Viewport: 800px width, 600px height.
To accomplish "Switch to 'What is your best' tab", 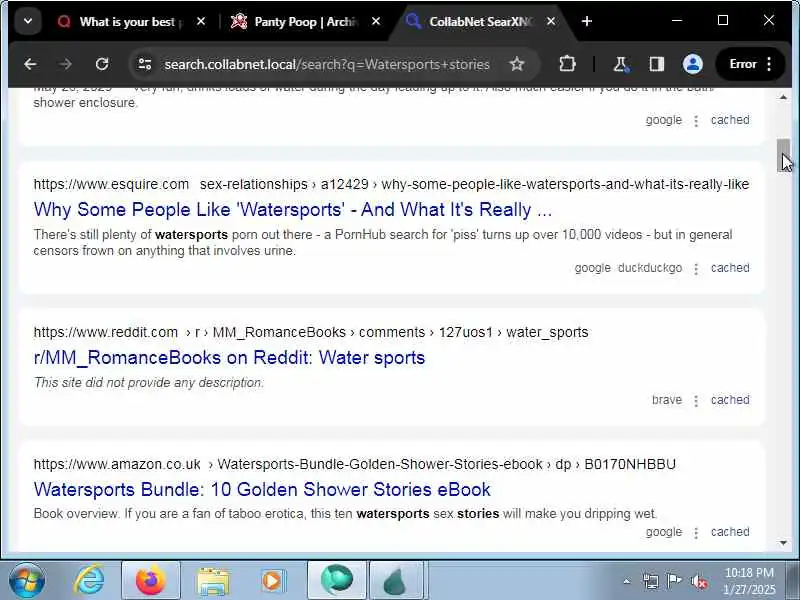I will click(131, 21).
